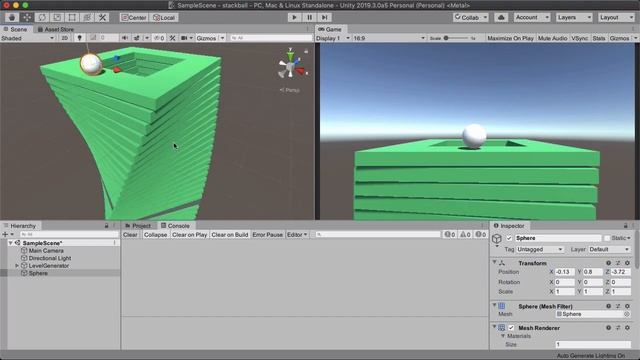The image size is (640, 360).
Task: Open the Account dropdown
Action: [532, 17]
